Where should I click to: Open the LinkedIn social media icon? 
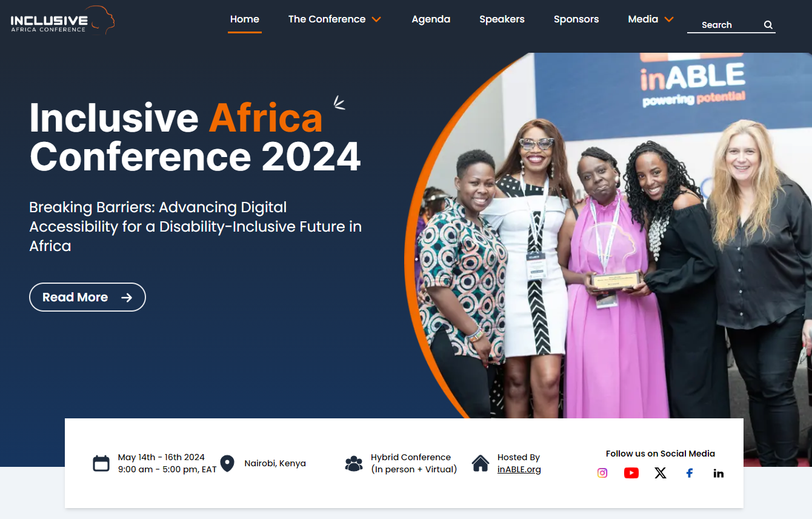719,473
